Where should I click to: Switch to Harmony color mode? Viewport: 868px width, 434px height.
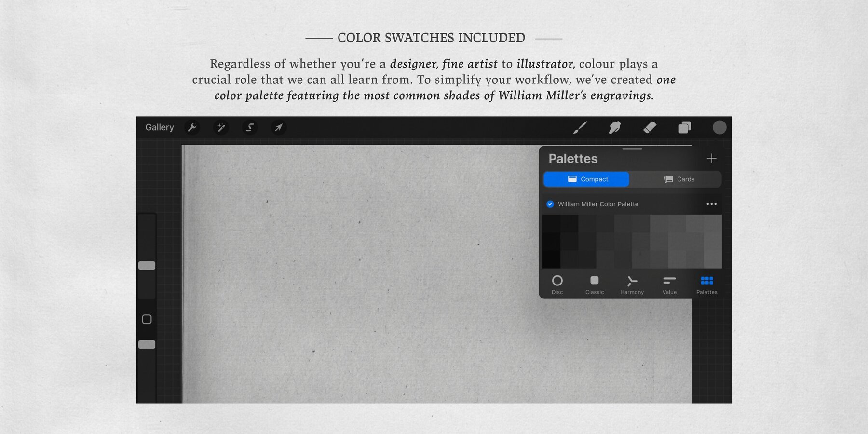pyautogui.click(x=632, y=284)
